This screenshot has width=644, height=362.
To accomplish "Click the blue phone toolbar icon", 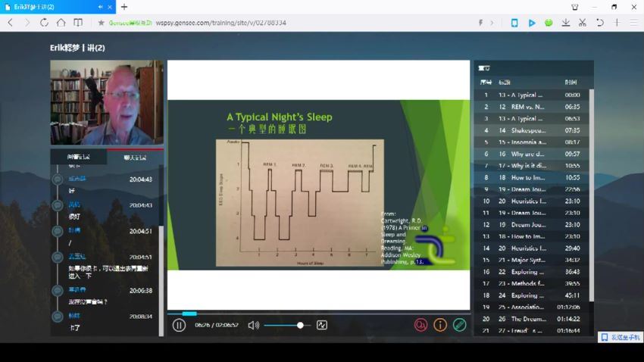I will [x=514, y=23].
